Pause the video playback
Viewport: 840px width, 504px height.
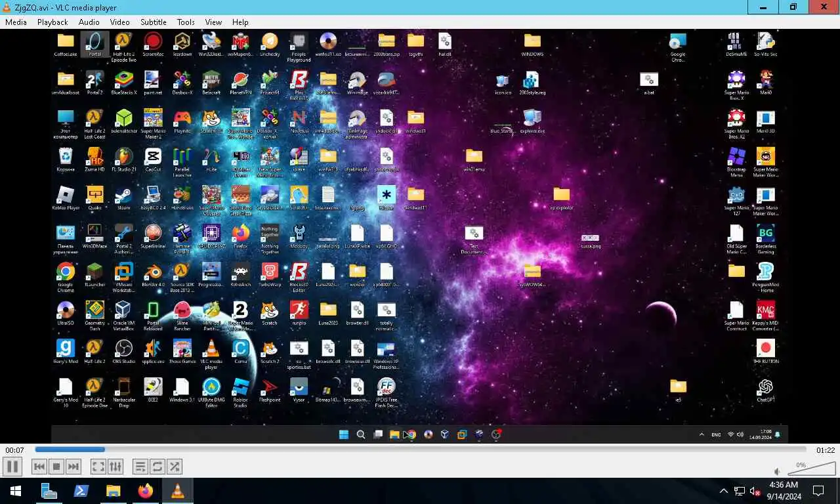[x=12, y=467]
